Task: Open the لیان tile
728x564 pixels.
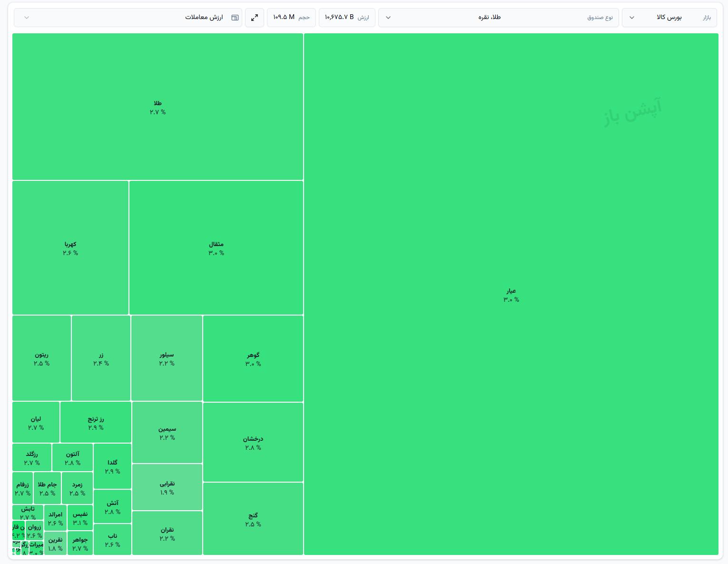Action: coord(36,422)
